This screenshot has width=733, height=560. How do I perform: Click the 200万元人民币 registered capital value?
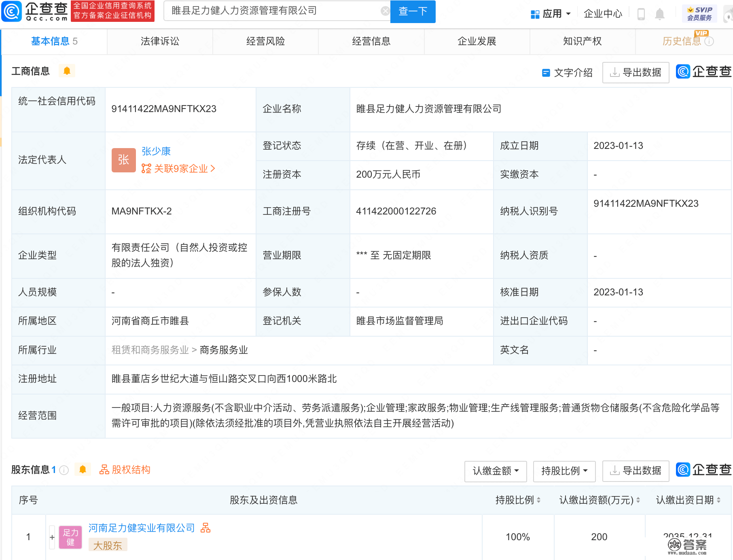(388, 174)
